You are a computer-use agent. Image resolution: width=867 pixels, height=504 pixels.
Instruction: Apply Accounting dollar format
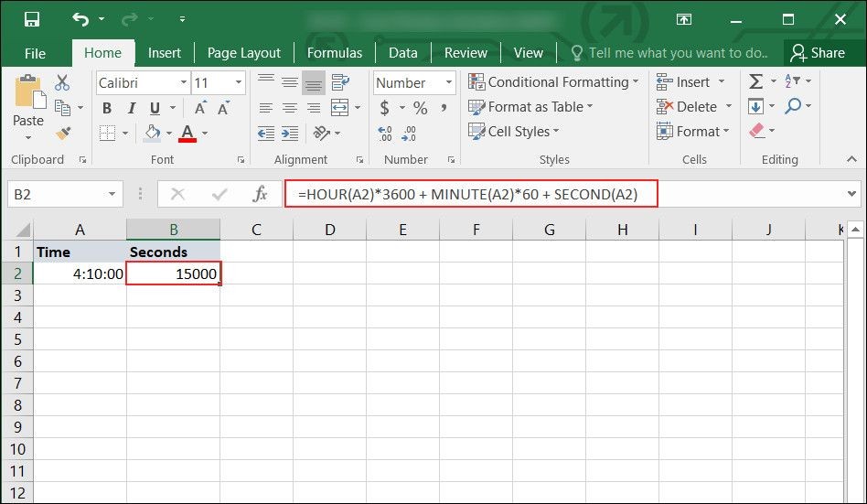tap(385, 108)
